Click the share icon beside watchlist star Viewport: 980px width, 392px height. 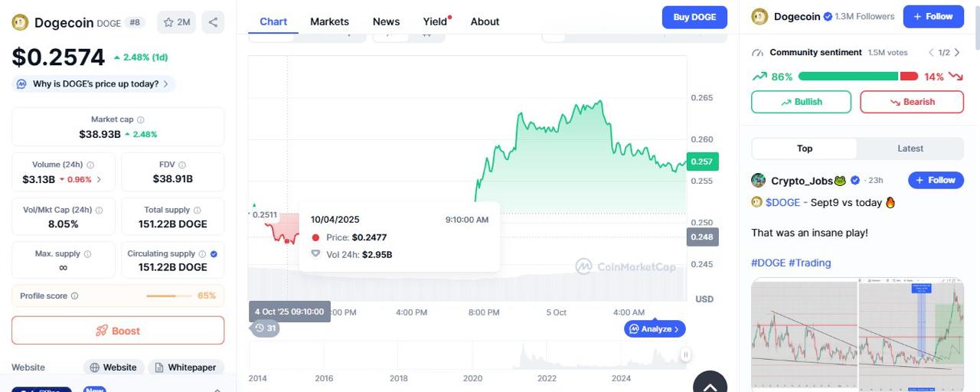213,22
